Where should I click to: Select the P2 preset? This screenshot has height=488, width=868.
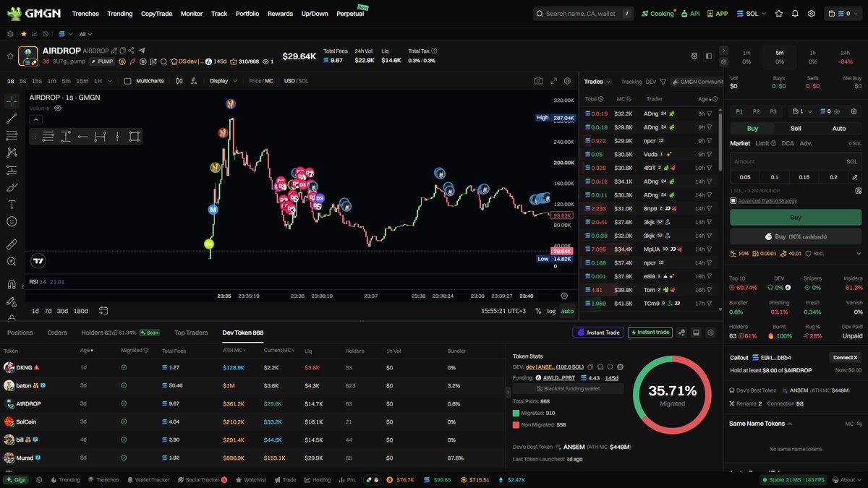[x=756, y=111]
